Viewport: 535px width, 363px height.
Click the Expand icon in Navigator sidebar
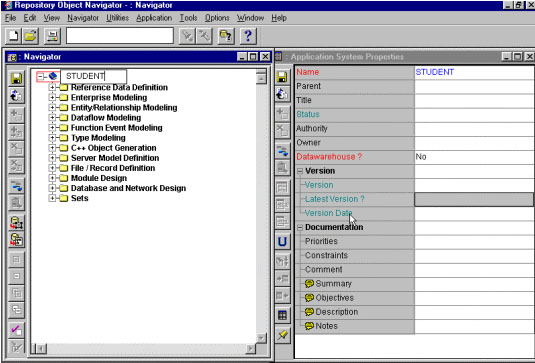[x=16, y=259]
